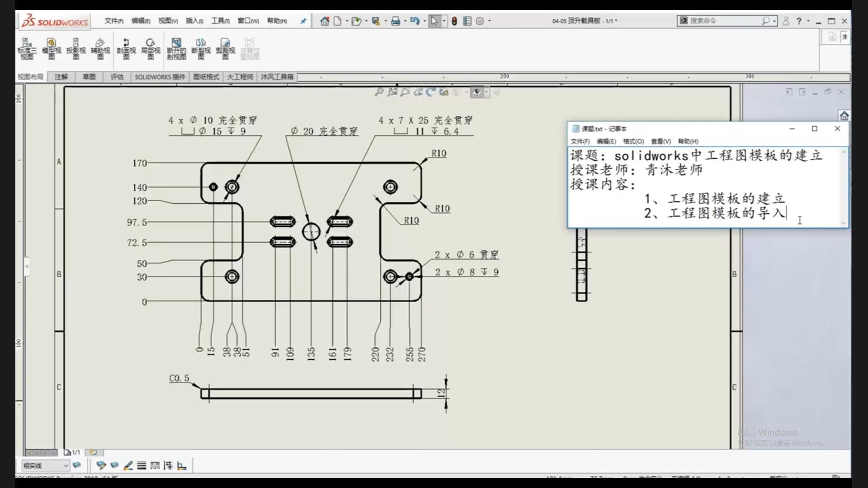
Task: Open the 视图(V) menu in SolidWorks
Action: pyautogui.click(x=168, y=21)
